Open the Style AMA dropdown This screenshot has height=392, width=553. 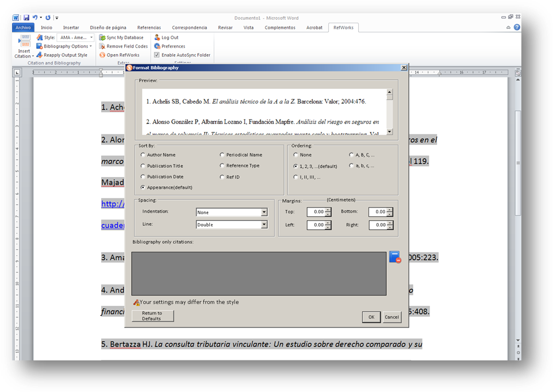click(91, 37)
